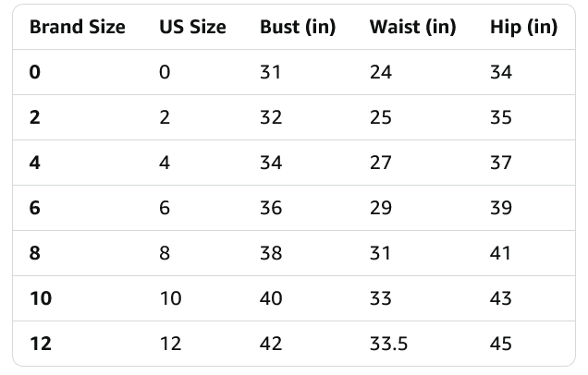The height and width of the screenshot is (375, 588).
Task: Click the bold Brand Size 12 cell
Action: (x=41, y=344)
